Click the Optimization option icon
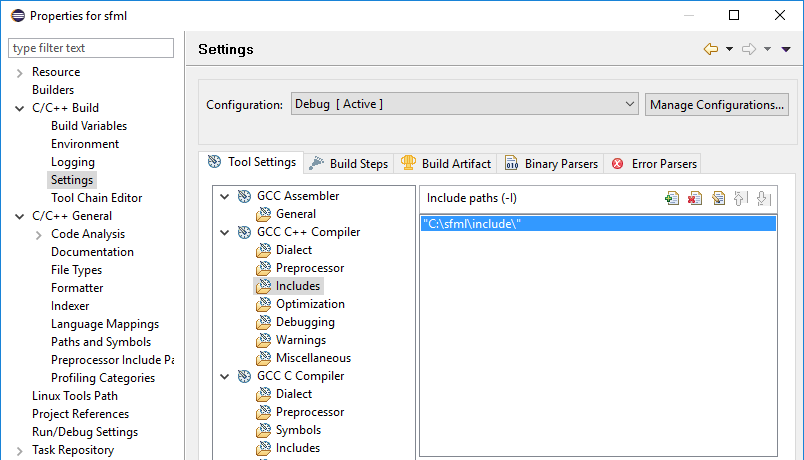The height and width of the screenshot is (460, 804). tap(264, 304)
